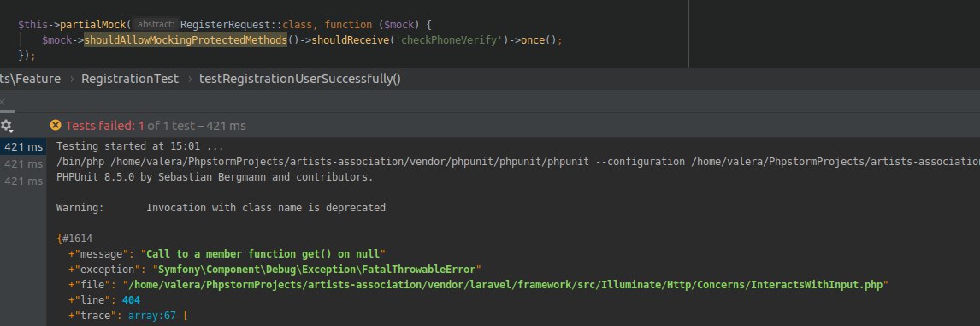This screenshot has height=326, width=980.
Task: Select the RegistrationTest breadcrumb
Action: [130, 79]
